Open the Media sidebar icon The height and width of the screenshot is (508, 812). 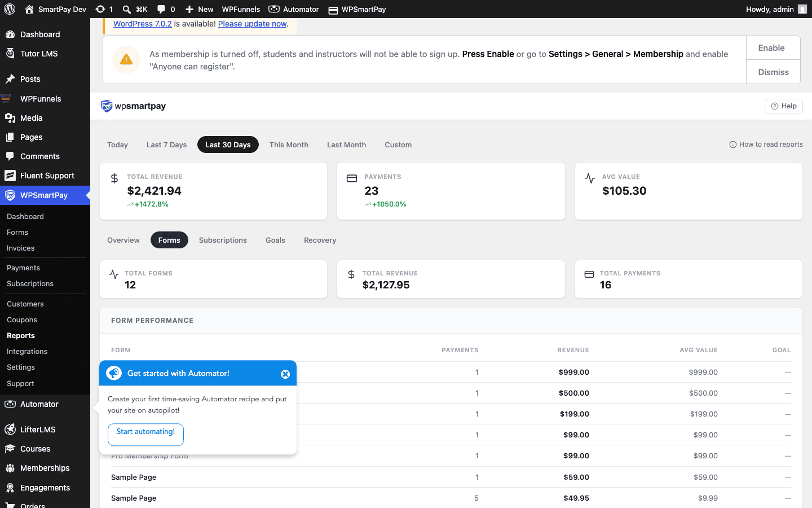(x=10, y=118)
